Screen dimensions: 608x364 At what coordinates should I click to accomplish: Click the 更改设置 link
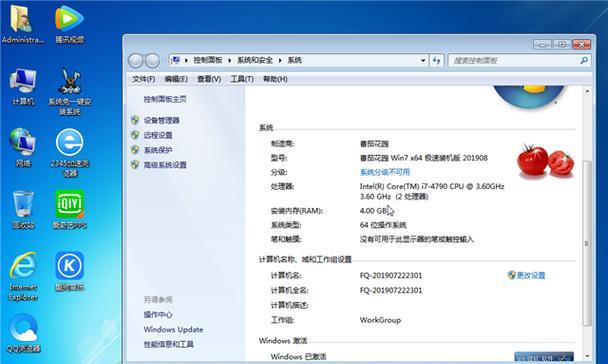pos(531,275)
